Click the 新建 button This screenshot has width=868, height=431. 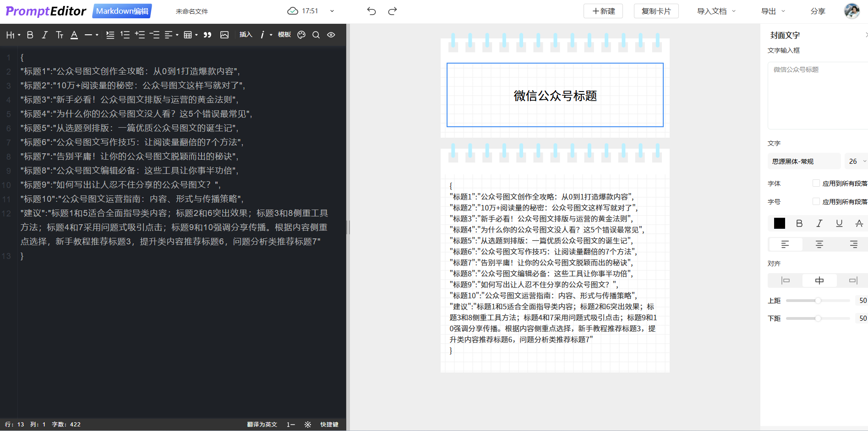pyautogui.click(x=603, y=11)
